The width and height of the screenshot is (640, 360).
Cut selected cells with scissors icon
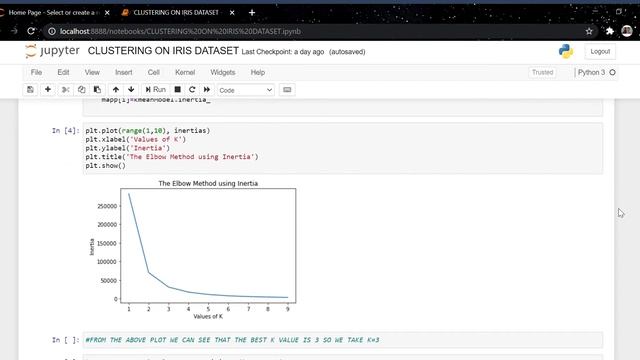pos(65,89)
